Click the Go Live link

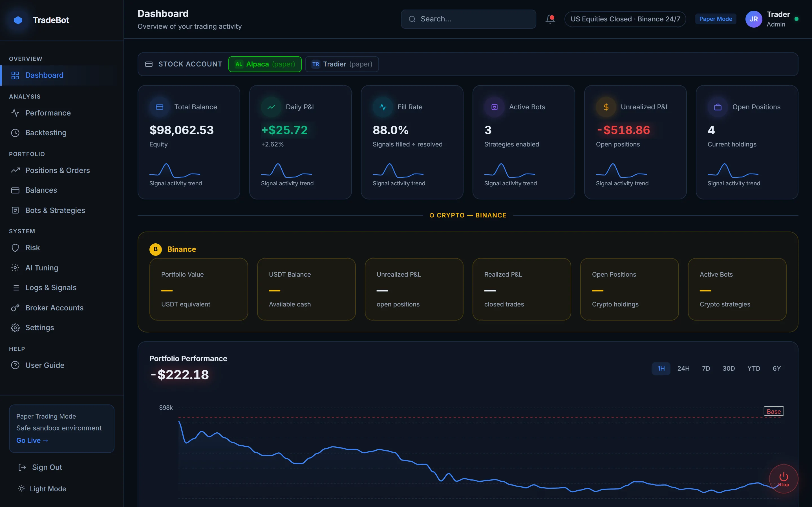click(x=32, y=440)
